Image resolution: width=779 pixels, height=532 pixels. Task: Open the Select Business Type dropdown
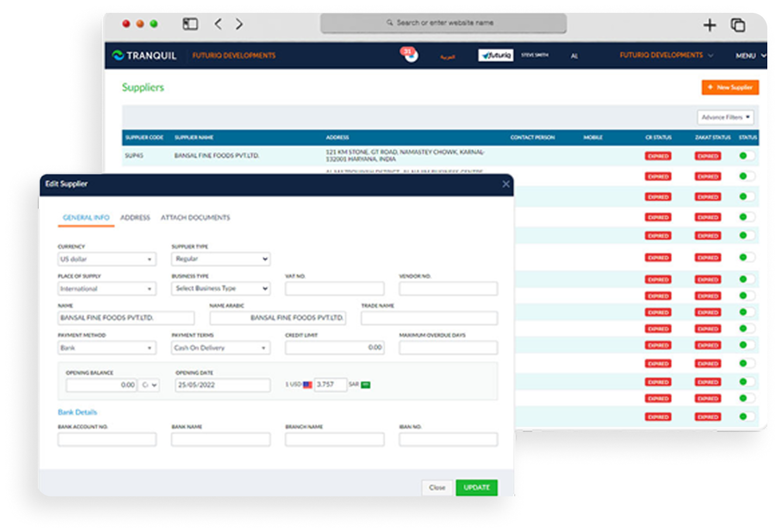[220, 288]
